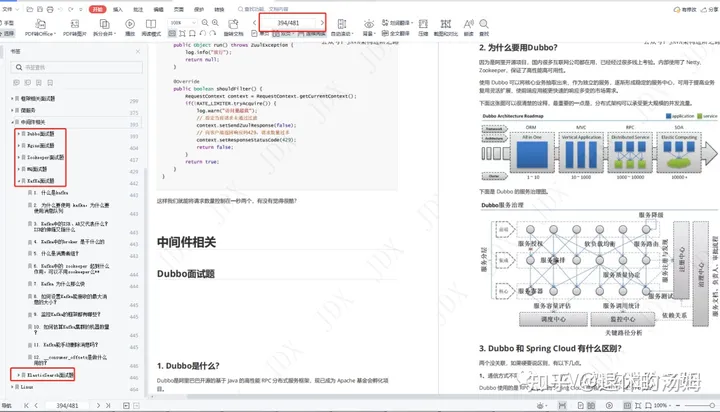Open the 截图和对比 screenshot tool
The height and width of the screenshot is (412, 720).
pos(445,27)
